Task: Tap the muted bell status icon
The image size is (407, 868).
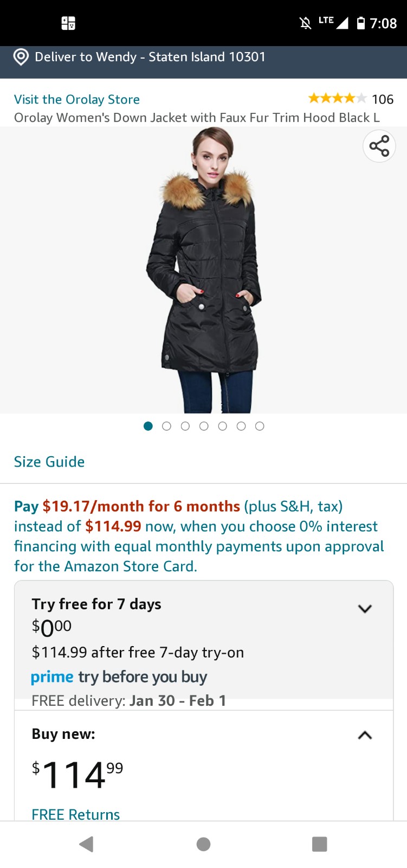Action: (306, 23)
